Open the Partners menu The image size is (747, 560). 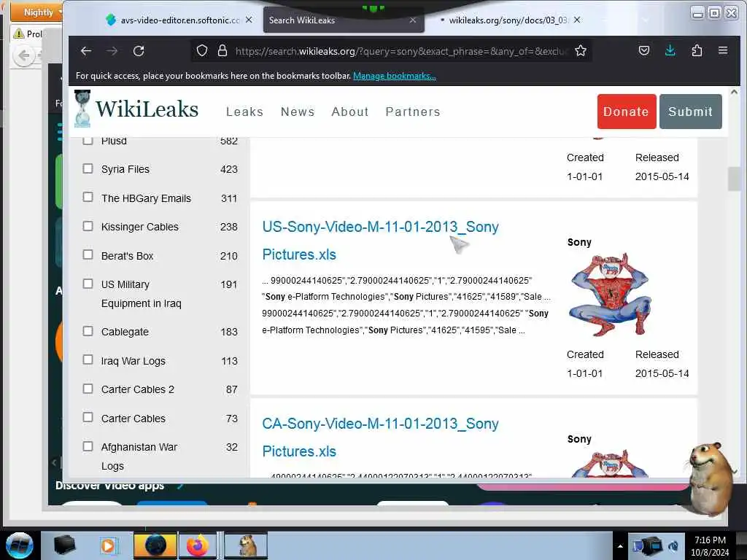coord(413,112)
